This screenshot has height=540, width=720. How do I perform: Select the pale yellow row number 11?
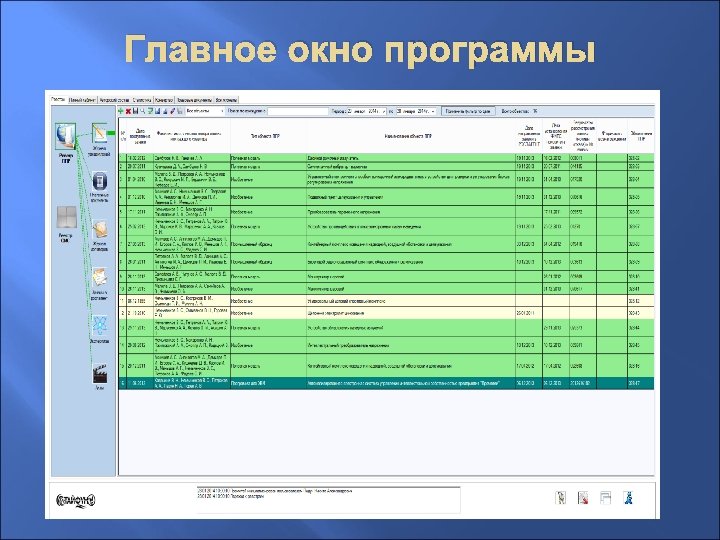(x=386, y=301)
